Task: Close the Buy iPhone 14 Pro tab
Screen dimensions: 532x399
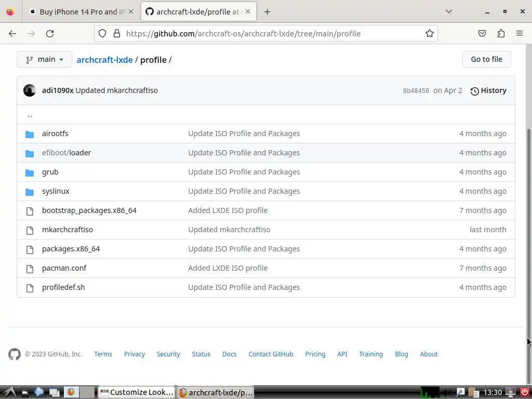Action: pyautogui.click(x=131, y=11)
